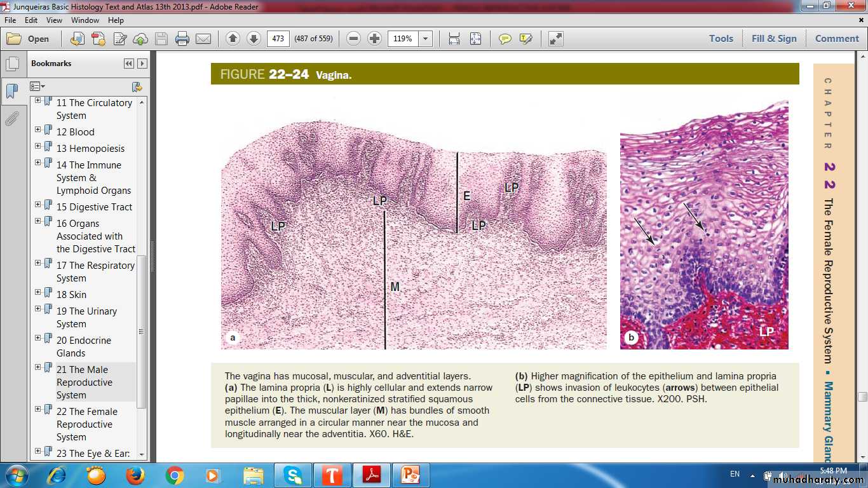
Task: Open the attachments paperclip panel
Action: coord(12,119)
